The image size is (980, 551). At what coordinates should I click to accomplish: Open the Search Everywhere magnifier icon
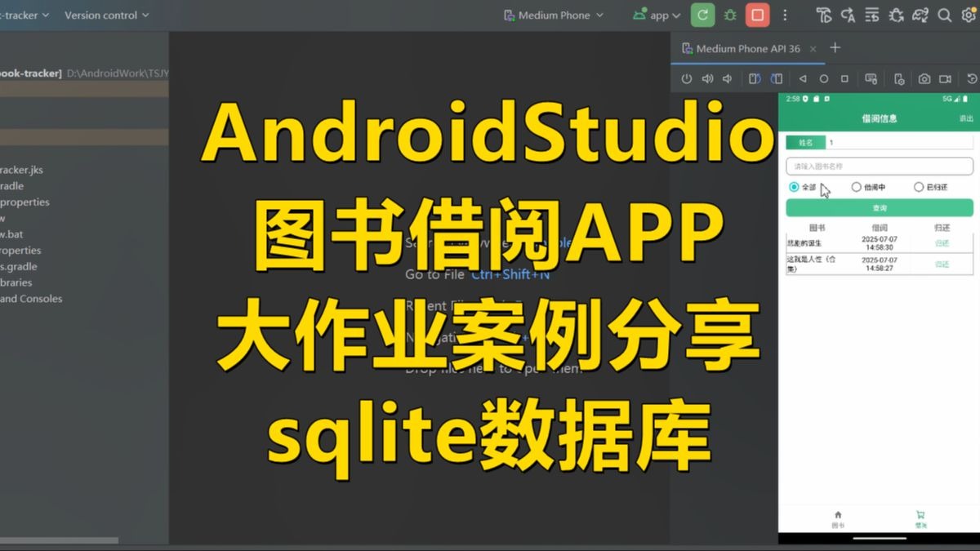click(x=944, y=14)
